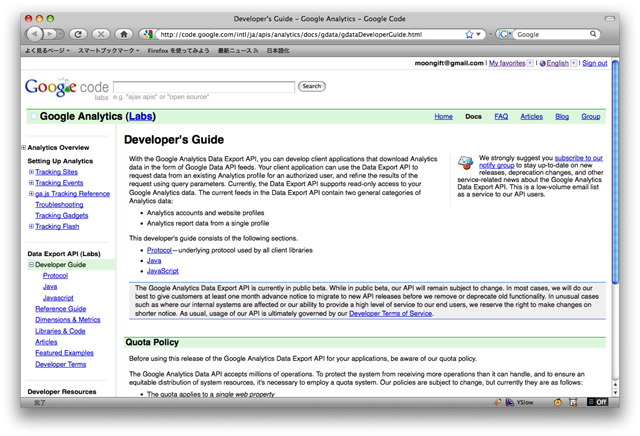The image size is (640, 436).
Task: Open the English language dropdown arrow
Action: click(573, 63)
